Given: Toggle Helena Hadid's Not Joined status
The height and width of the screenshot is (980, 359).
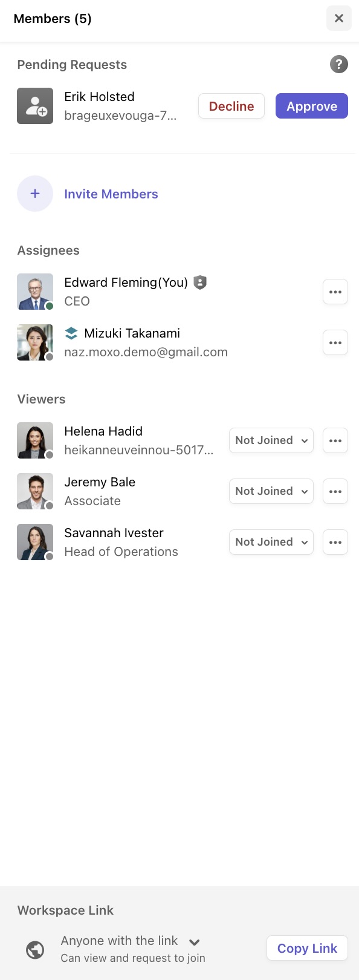Looking at the screenshot, I should (271, 440).
